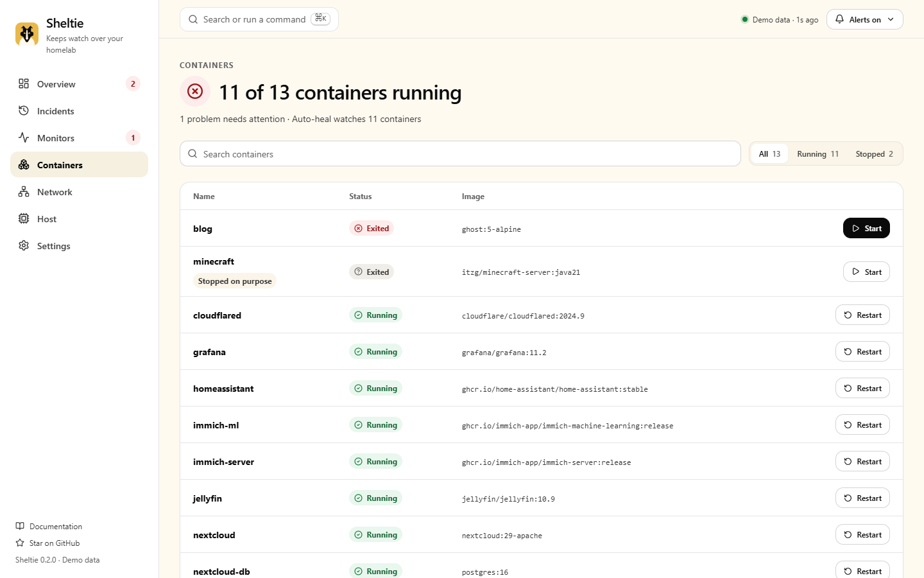
Task: Open the Star on GitHub link
Action: [47, 543]
